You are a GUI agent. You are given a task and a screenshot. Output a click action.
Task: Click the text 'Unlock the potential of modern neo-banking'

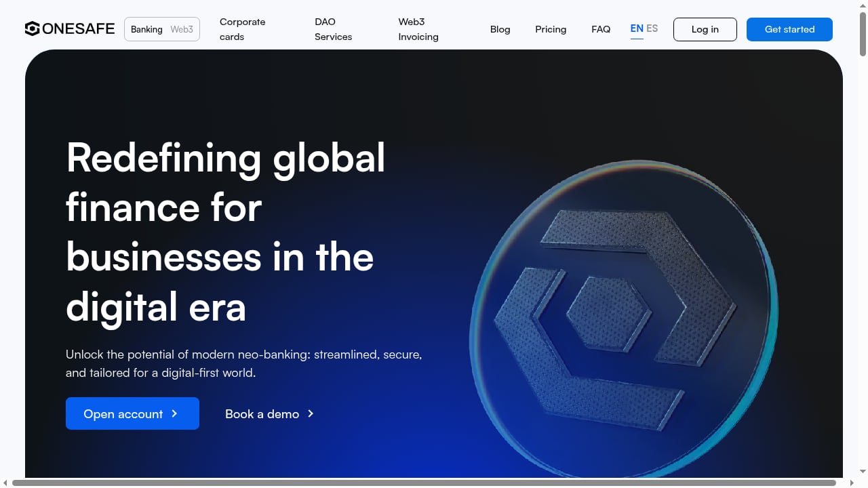(x=244, y=363)
